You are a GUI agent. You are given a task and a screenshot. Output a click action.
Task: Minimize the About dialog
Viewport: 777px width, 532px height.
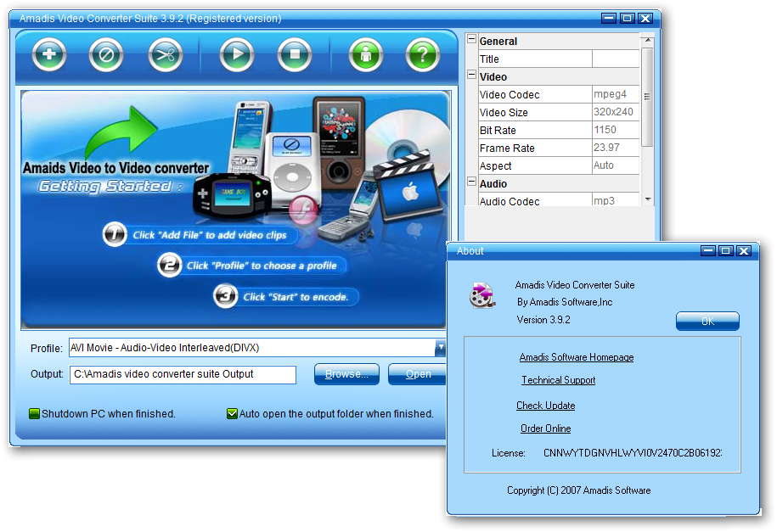(707, 250)
